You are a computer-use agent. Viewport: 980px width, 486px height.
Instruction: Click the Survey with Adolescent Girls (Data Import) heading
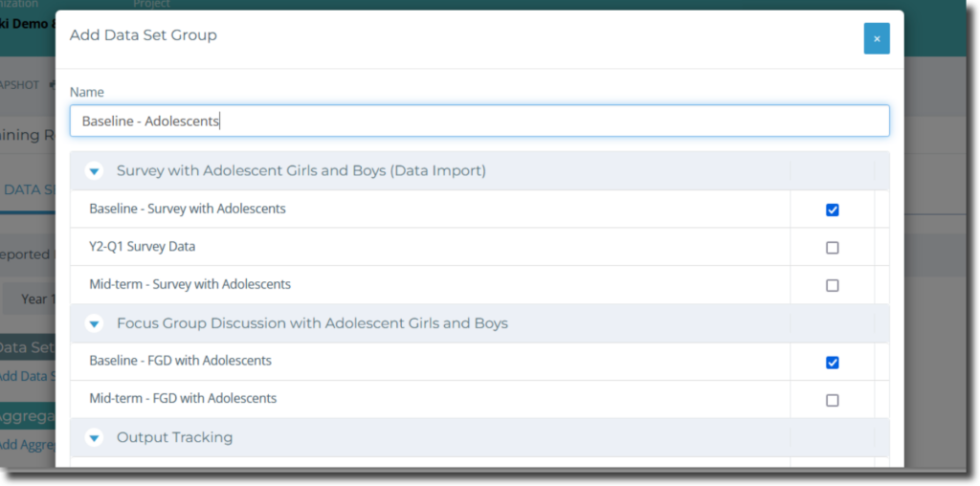(x=301, y=170)
